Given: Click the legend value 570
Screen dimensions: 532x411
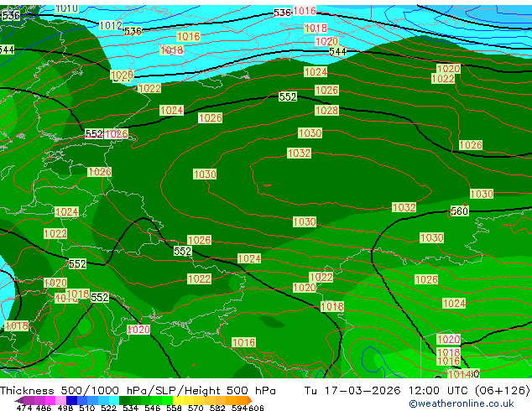Looking at the screenshot, I should [x=196, y=408].
